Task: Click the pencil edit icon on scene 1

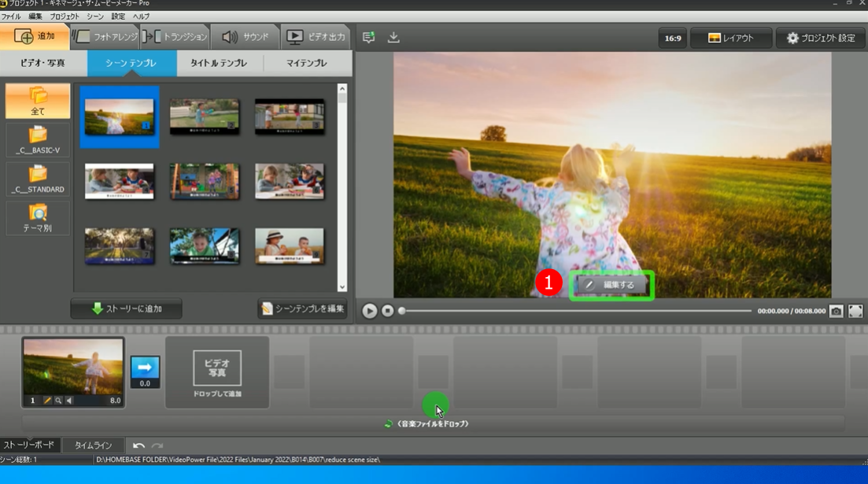Action: pos(47,401)
